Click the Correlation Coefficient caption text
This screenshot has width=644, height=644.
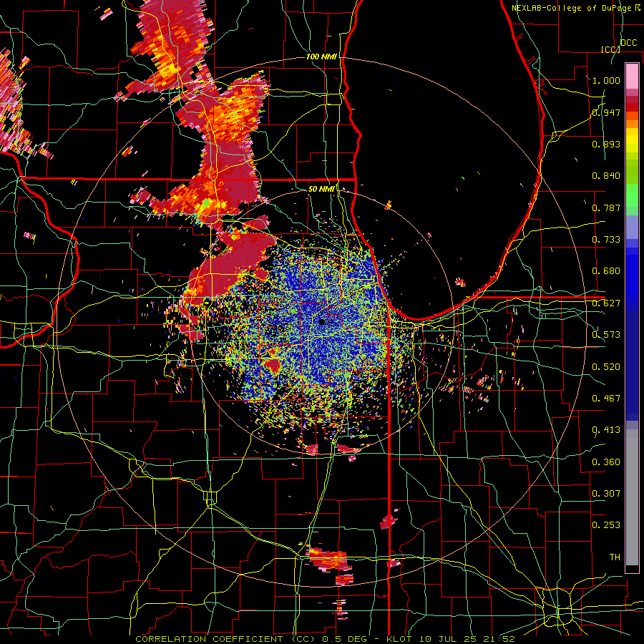[326, 639]
